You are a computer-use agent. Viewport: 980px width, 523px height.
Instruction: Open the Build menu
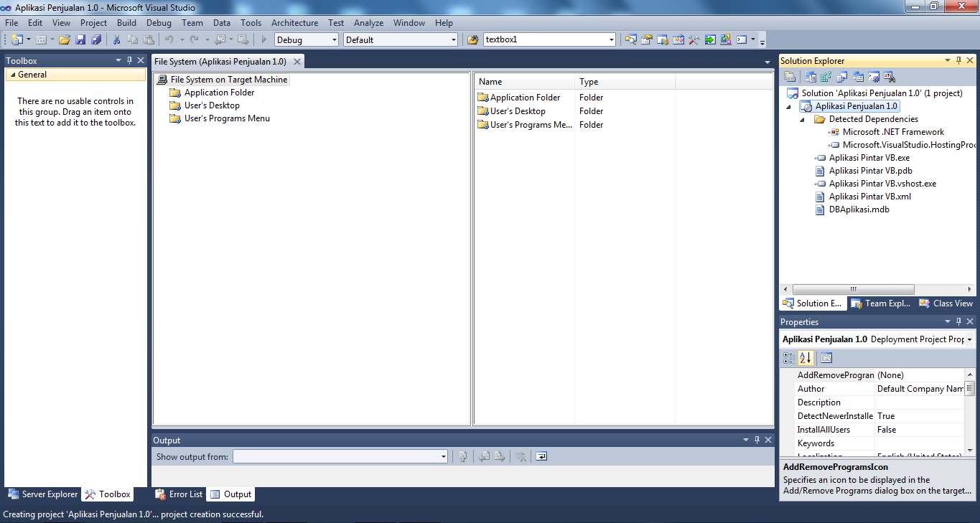coord(126,23)
